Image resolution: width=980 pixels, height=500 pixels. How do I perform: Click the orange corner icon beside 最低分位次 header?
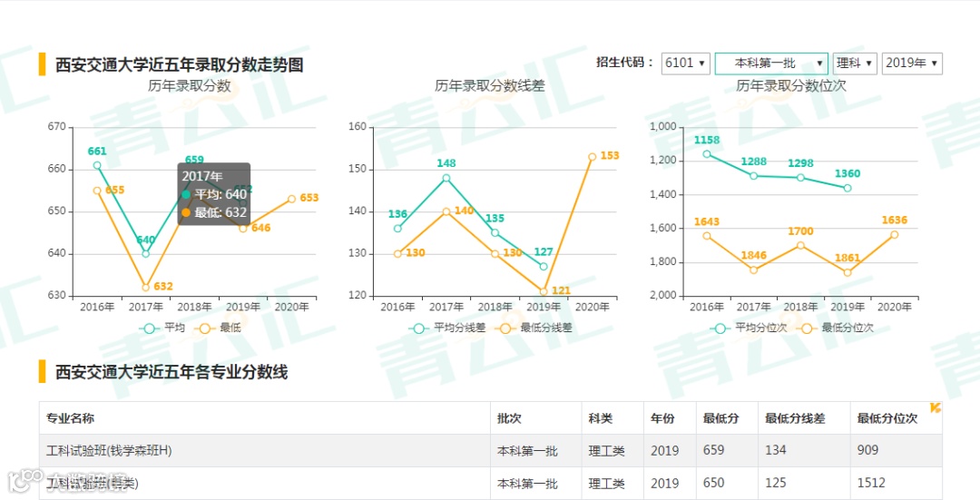tap(935, 408)
